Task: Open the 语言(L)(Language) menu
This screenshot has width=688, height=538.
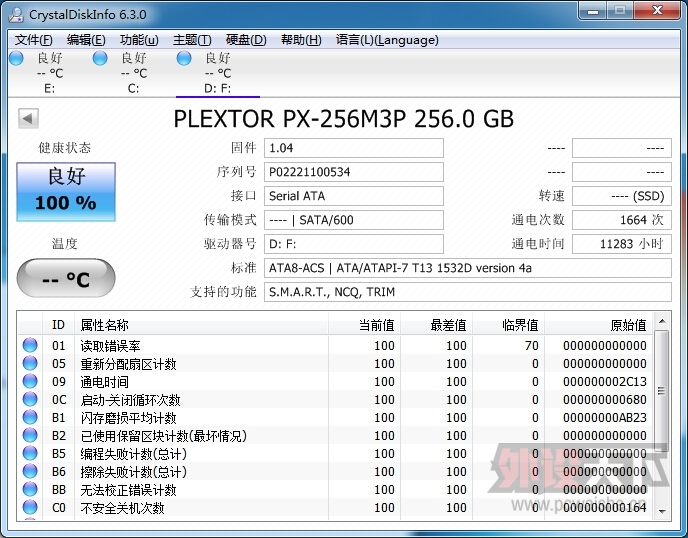Action: [387, 40]
